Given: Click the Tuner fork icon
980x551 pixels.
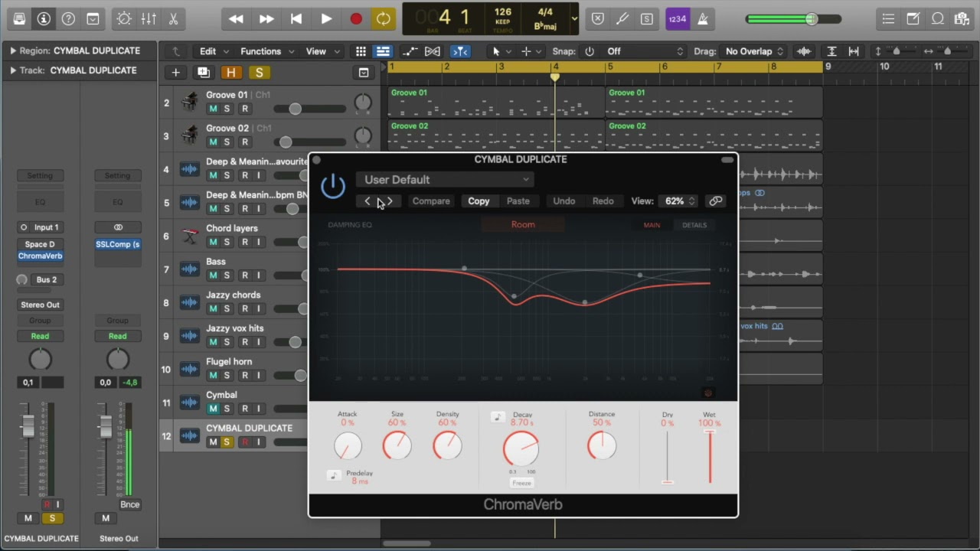Looking at the screenshot, I should pos(622,19).
